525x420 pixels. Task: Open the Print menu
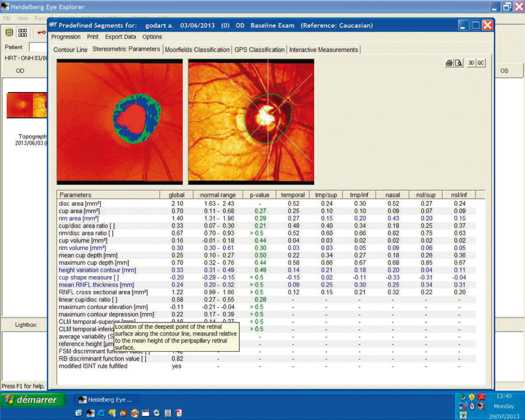[93, 37]
